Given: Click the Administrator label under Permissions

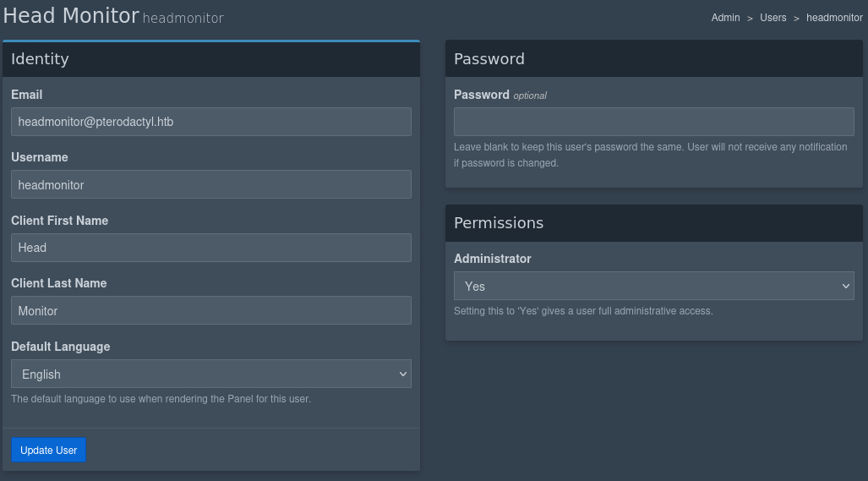Looking at the screenshot, I should click(493, 259).
